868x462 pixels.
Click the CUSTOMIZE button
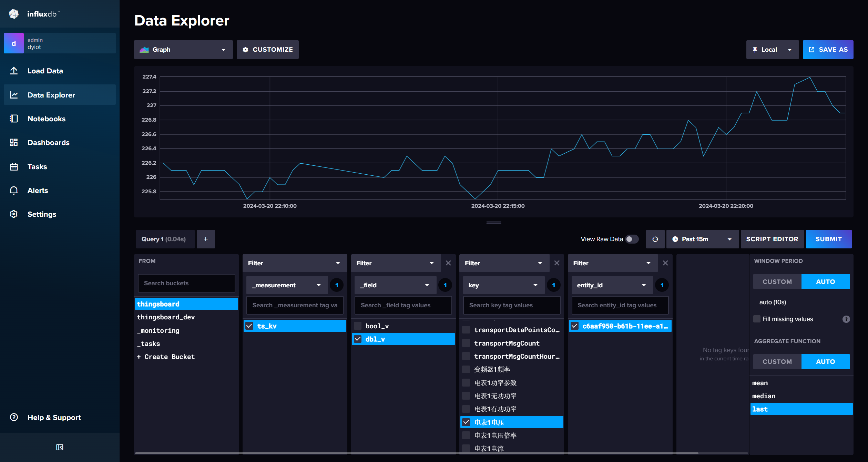[267, 50]
